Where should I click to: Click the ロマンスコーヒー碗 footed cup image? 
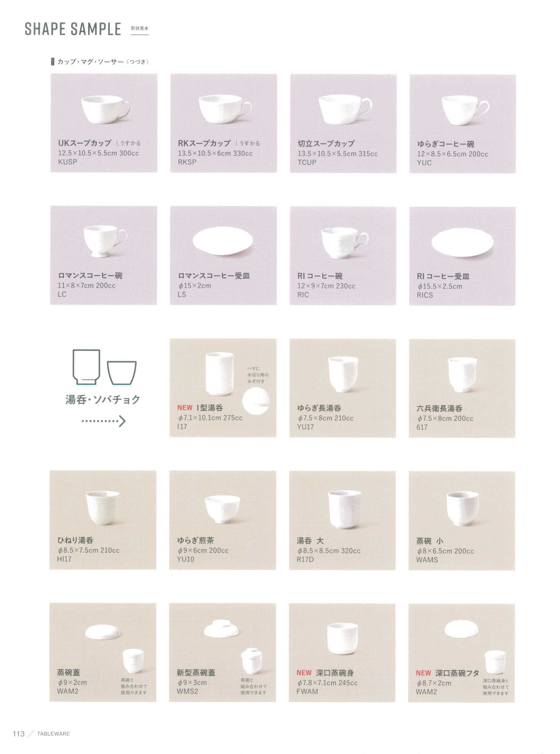105,241
